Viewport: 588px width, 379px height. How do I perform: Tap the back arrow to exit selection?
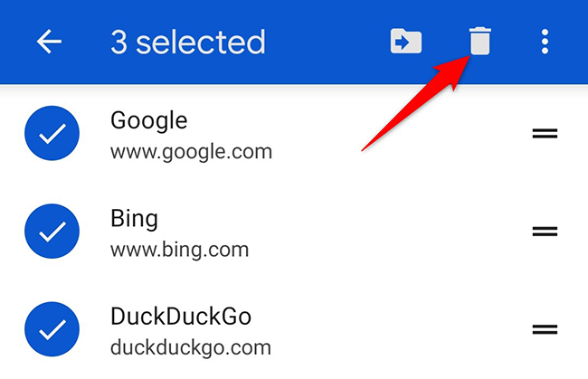point(49,42)
